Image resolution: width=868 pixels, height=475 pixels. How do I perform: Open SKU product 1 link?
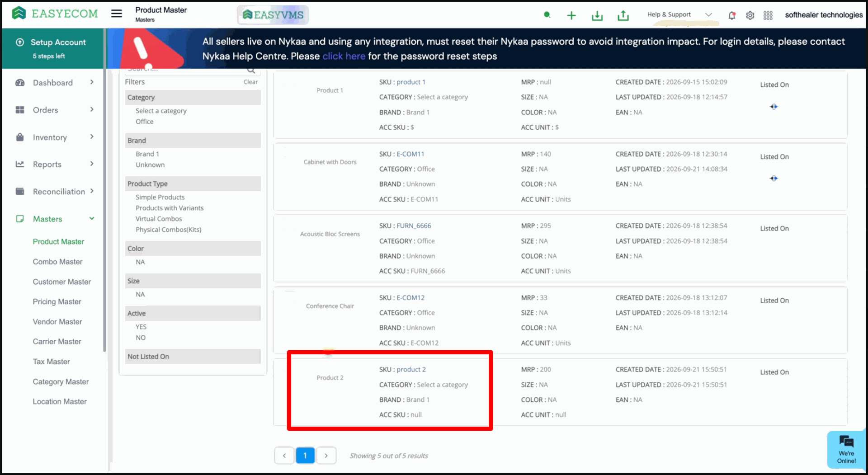411,82
